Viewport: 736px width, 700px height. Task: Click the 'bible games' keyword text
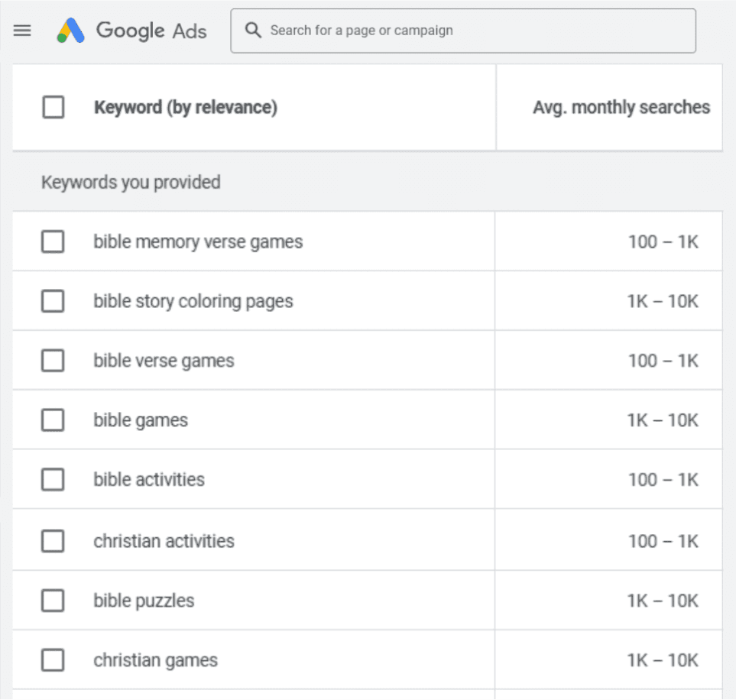141,420
